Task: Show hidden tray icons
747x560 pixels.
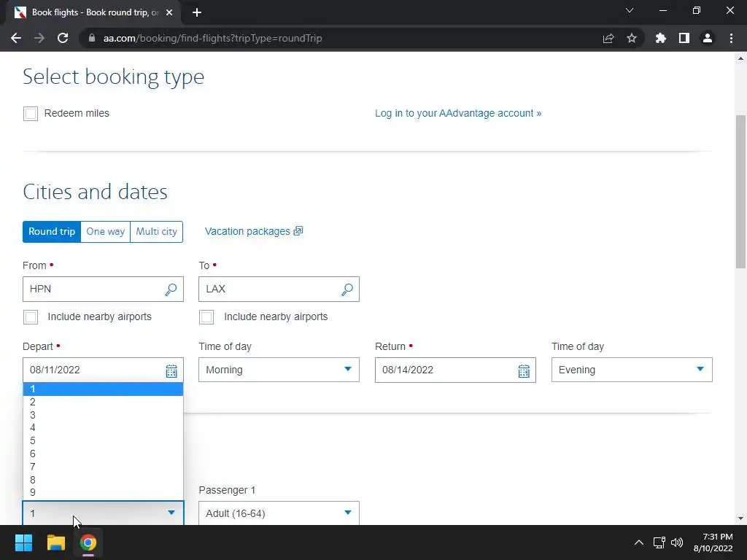Action: click(x=639, y=542)
